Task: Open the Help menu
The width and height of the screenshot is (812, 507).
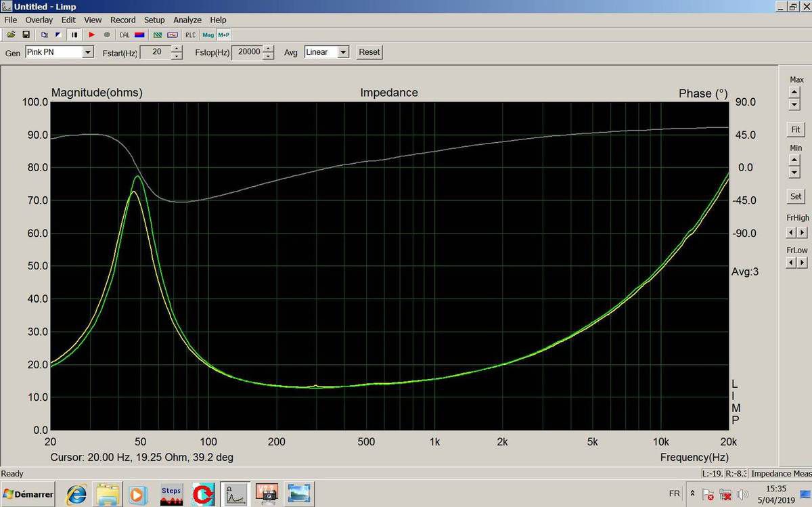Action: tap(218, 20)
